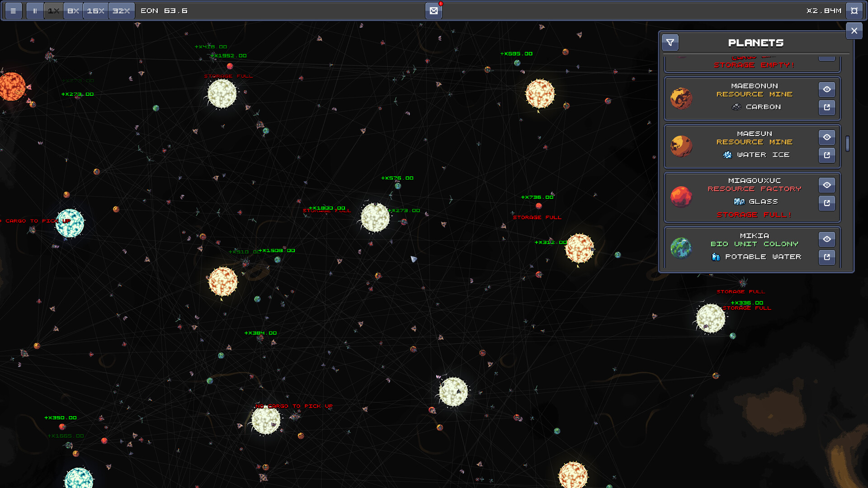
Task: Open the Planets list filter
Action: [x=670, y=42]
